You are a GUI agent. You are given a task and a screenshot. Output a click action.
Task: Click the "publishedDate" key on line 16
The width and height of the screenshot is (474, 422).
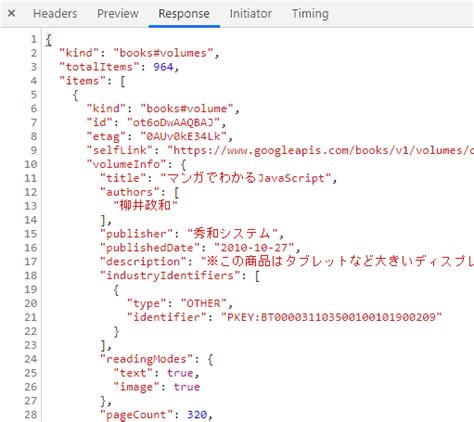150,248
